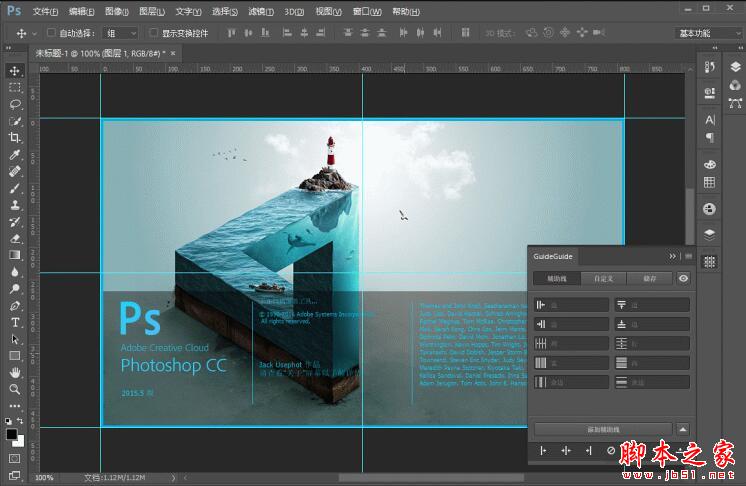Viewport: 746px width, 486px height.
Task: Close the 未标题-1 document tab
Action: [173, 53]
